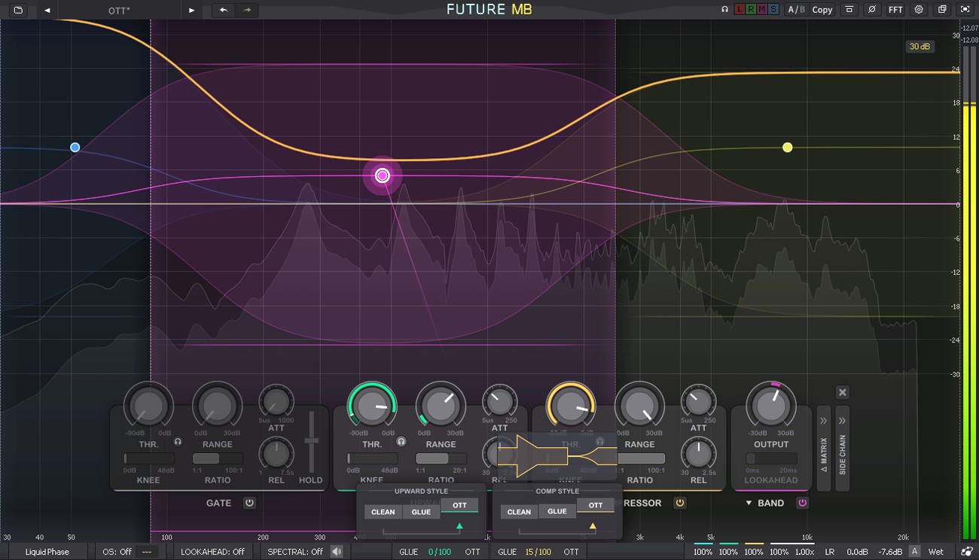Select the yellow high band node
The width and height of the screenshot is (979, 560).
coord(788,148)
